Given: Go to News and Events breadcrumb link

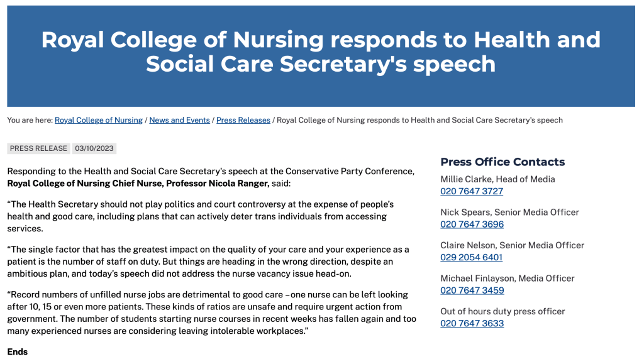Looking at the screenshot, I should (179, 120).
